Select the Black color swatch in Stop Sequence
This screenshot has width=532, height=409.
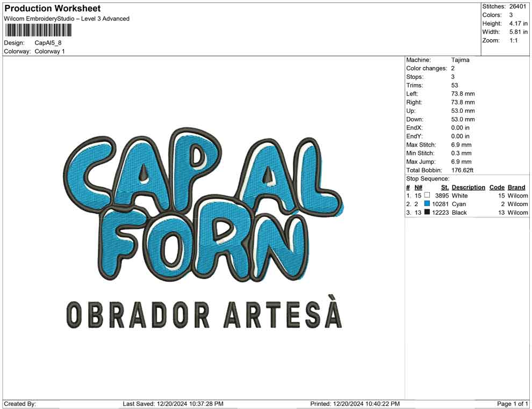[427, 213]
